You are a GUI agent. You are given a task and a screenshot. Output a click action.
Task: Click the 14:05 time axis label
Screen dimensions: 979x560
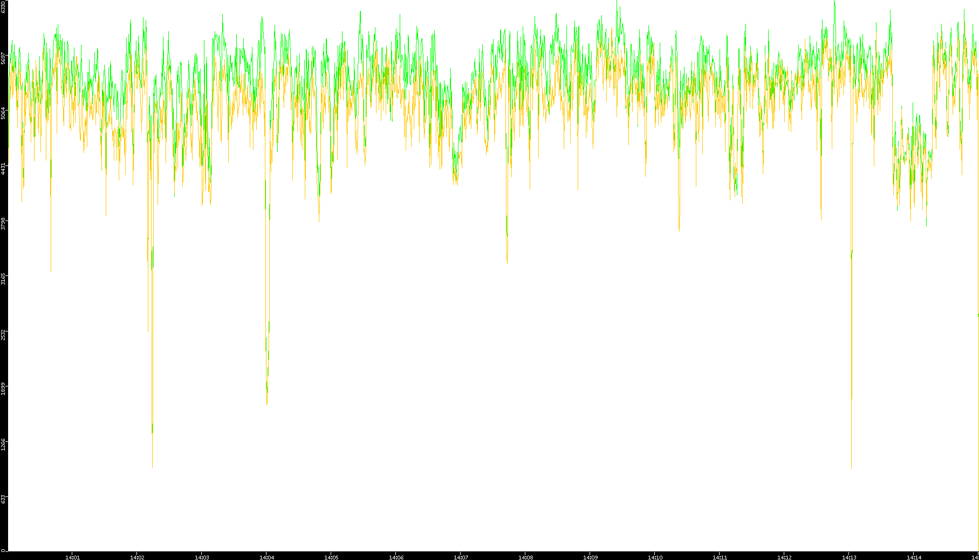pyautogui.click(x=331, y=557)
